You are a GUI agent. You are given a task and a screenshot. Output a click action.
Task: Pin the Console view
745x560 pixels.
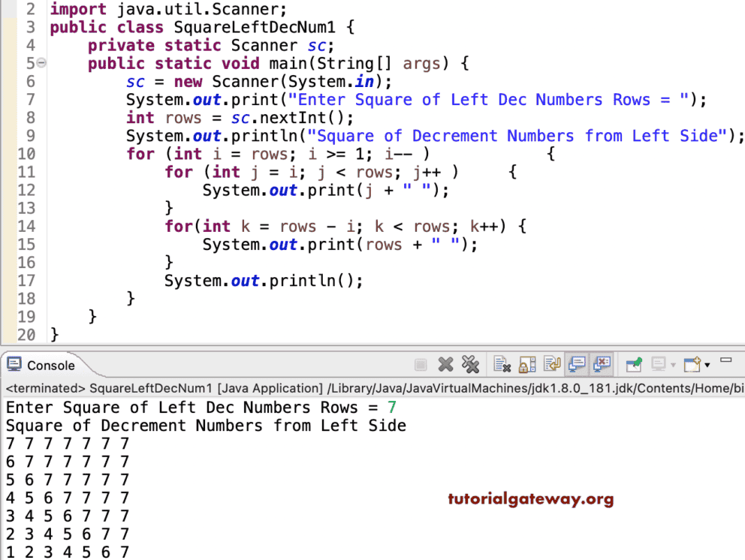(x=635, y=364)
